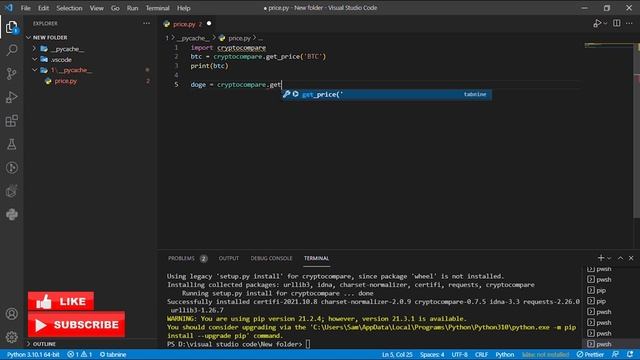
Task: Open the Edit menu
Action: pos(43,8)
